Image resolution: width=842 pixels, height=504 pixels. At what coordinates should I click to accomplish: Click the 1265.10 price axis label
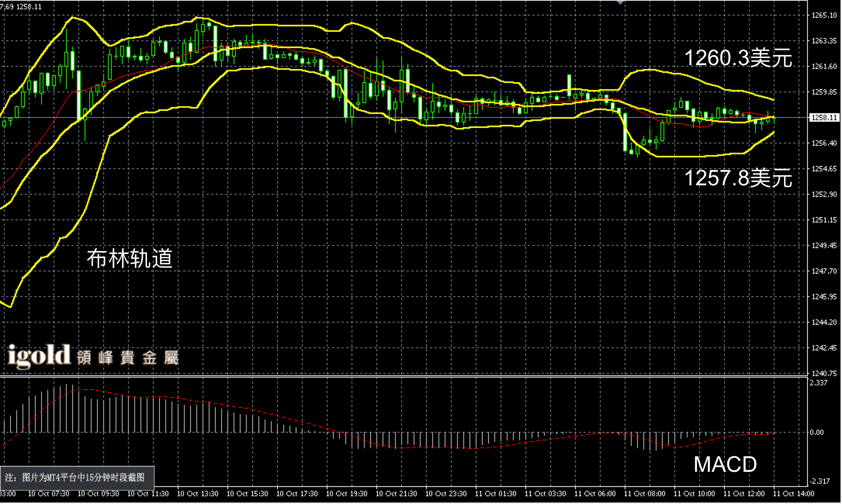(824, 16)
